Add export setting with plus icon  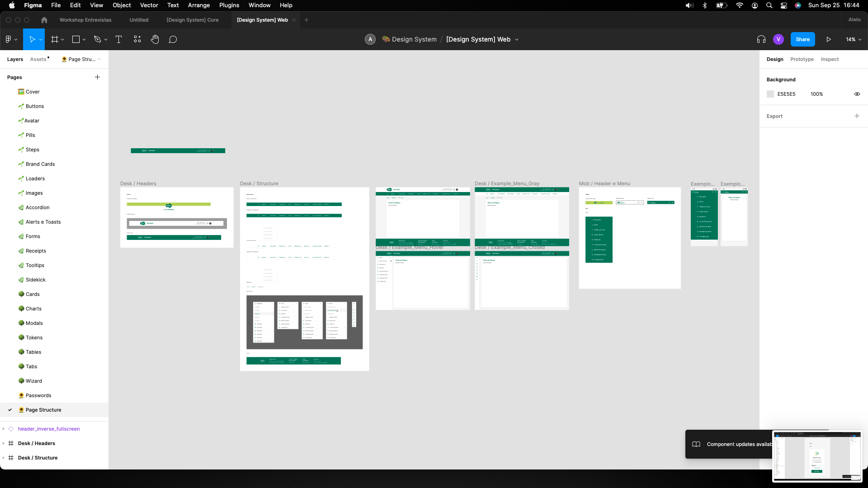(857, 116)
